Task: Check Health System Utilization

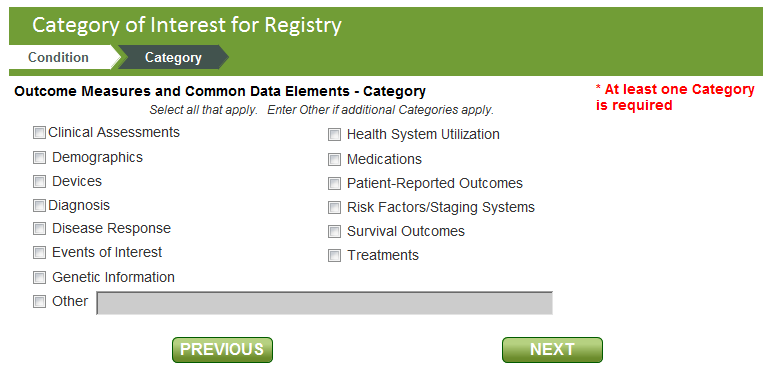Action: pyautogui.click(x=334, y=135)
